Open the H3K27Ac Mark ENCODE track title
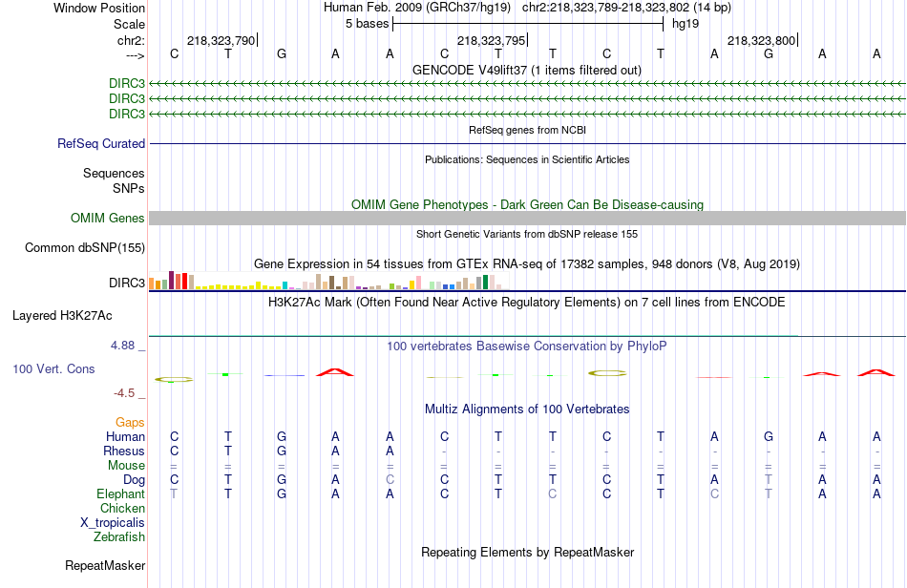The height and width of the screenshot is (588, 907). 527,302
